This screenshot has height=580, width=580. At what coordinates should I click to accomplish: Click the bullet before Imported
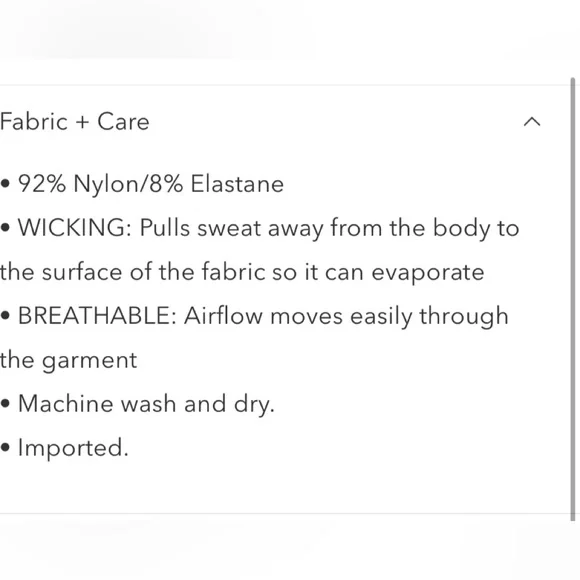pos(5,448)
